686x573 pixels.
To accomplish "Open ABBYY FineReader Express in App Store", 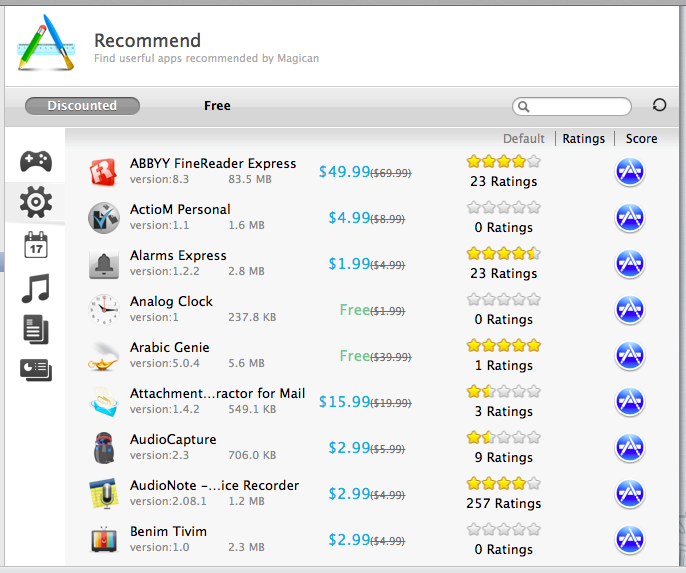I will click(x=630, y=171).
